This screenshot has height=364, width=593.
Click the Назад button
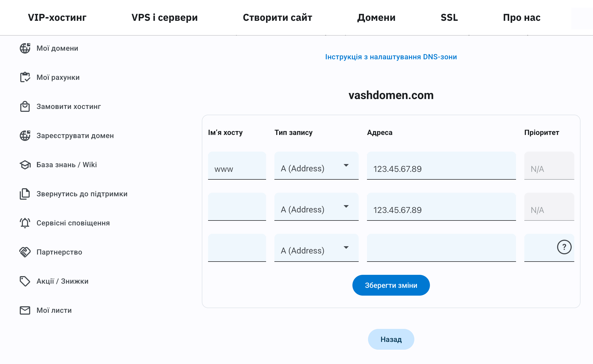click(391, 339)
